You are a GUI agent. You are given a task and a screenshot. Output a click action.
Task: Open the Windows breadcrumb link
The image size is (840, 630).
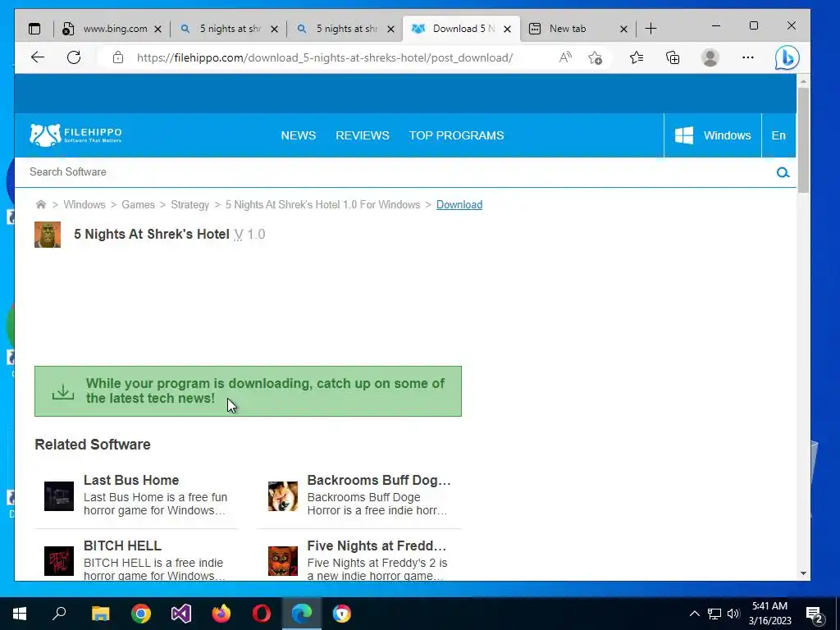(84, 204)
